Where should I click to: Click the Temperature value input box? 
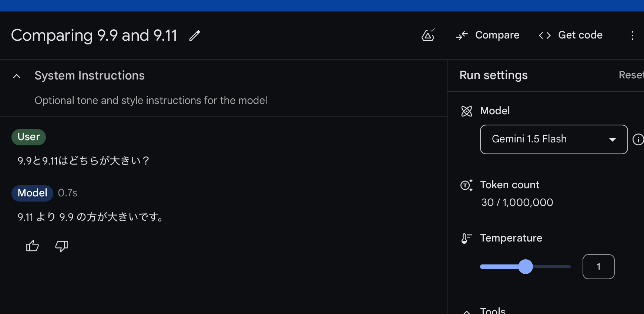click(598, 267)
